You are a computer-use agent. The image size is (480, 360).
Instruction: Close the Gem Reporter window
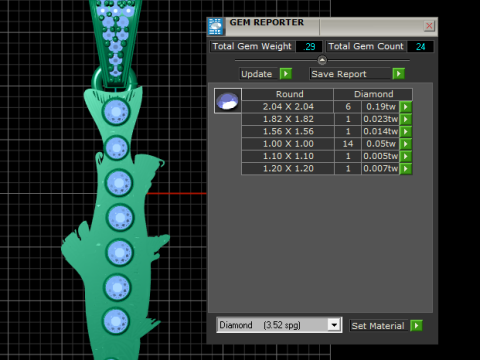tap(429, 26)
